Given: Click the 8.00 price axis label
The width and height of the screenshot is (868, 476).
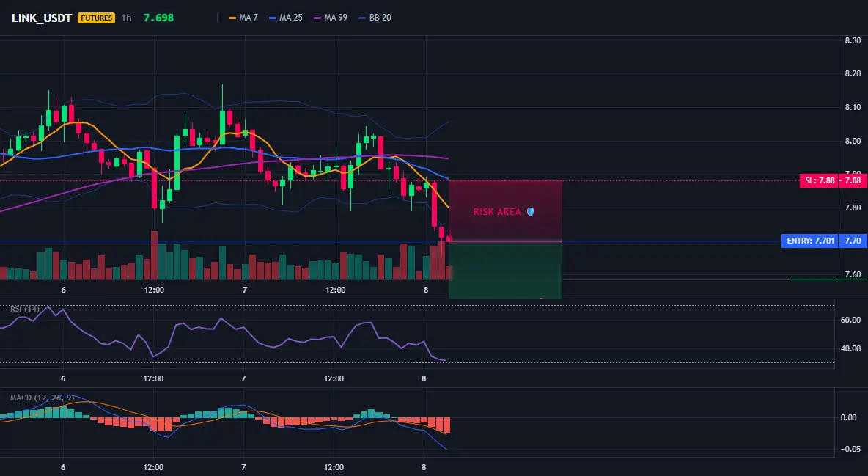Looking at the screenshot, I should click(853, 142).
